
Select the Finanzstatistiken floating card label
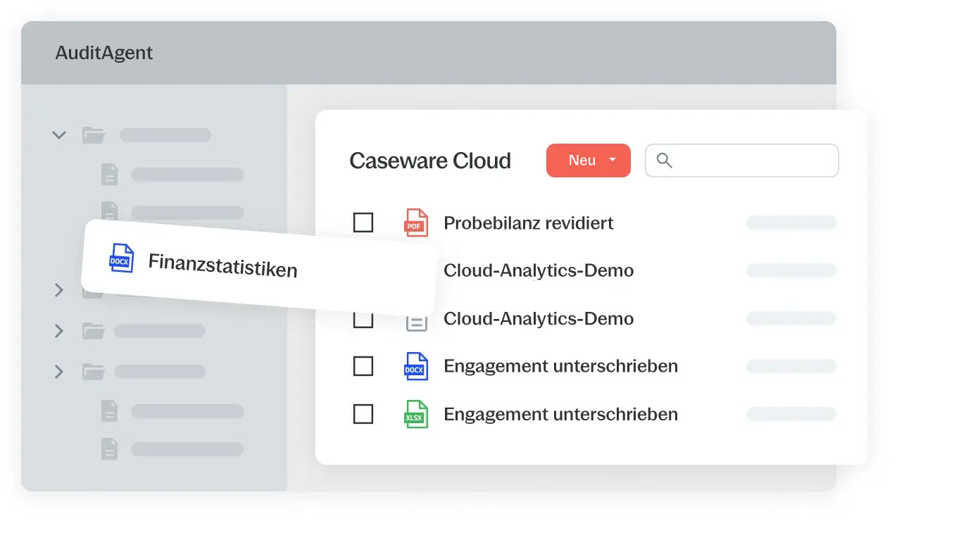[222, 266]
